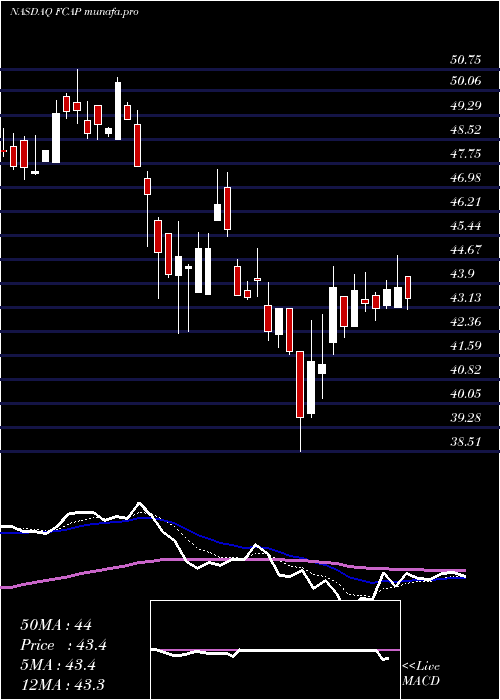
Task: Click the 43.13 price axis label
Action: [465, 298]
